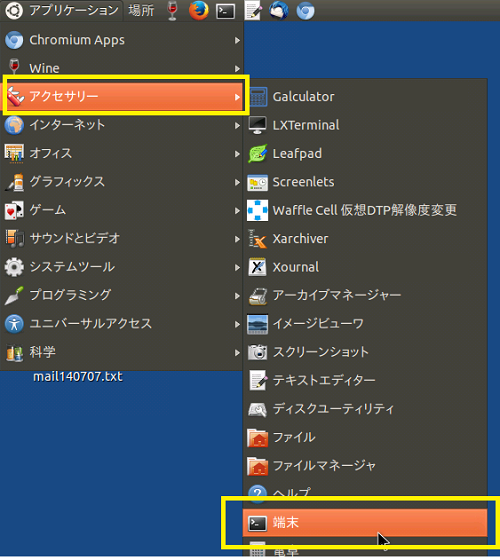The image size is (500, 560).
Task: Open the 場所 menu in panel
Action: [x=141, y=10]
